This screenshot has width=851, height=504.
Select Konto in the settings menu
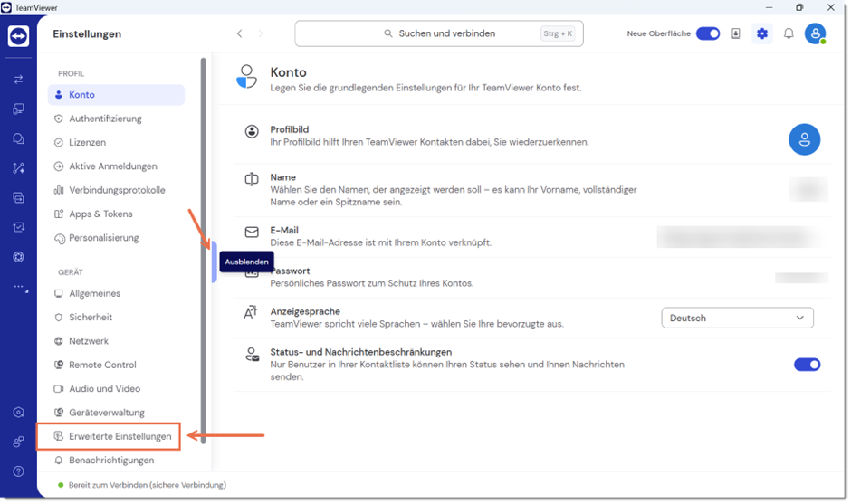click(116, 95)
